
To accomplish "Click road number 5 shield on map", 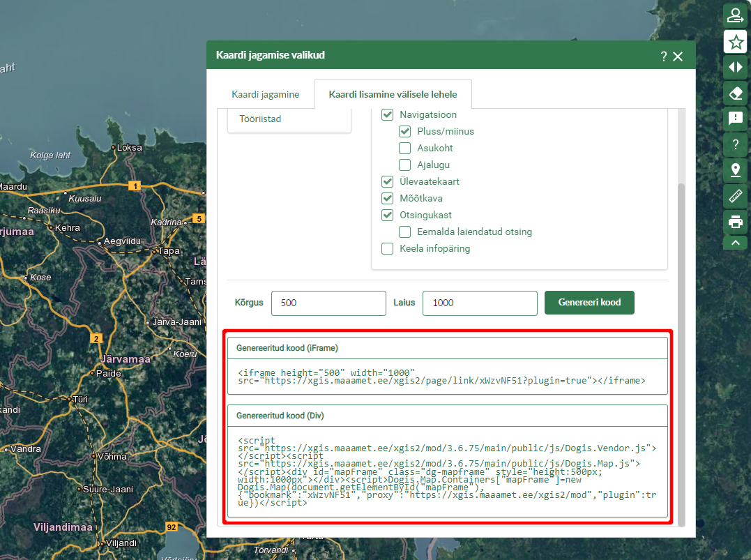I will click(199, 219).
